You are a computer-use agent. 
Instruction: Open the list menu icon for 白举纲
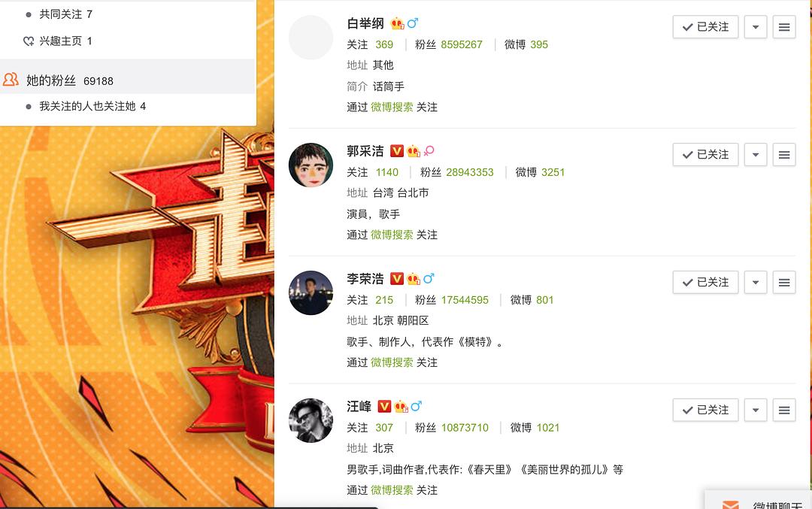tap(784, 27)
